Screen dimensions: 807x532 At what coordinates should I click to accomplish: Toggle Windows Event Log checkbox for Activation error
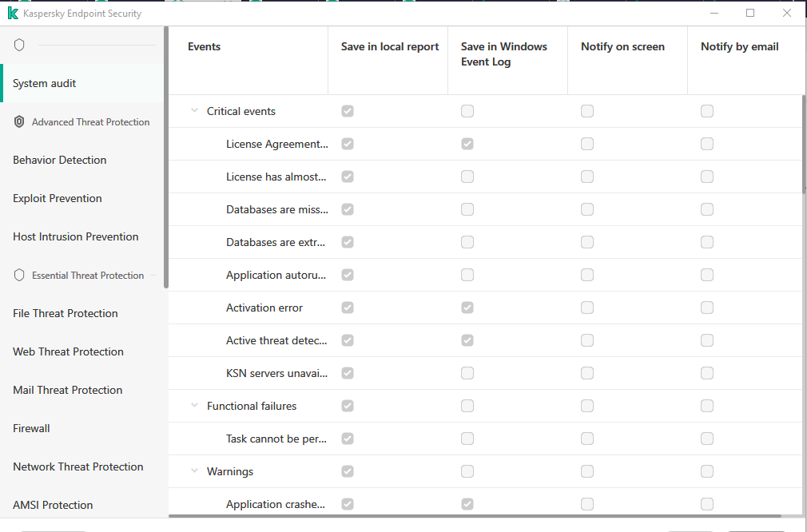[x=467, y=308]
